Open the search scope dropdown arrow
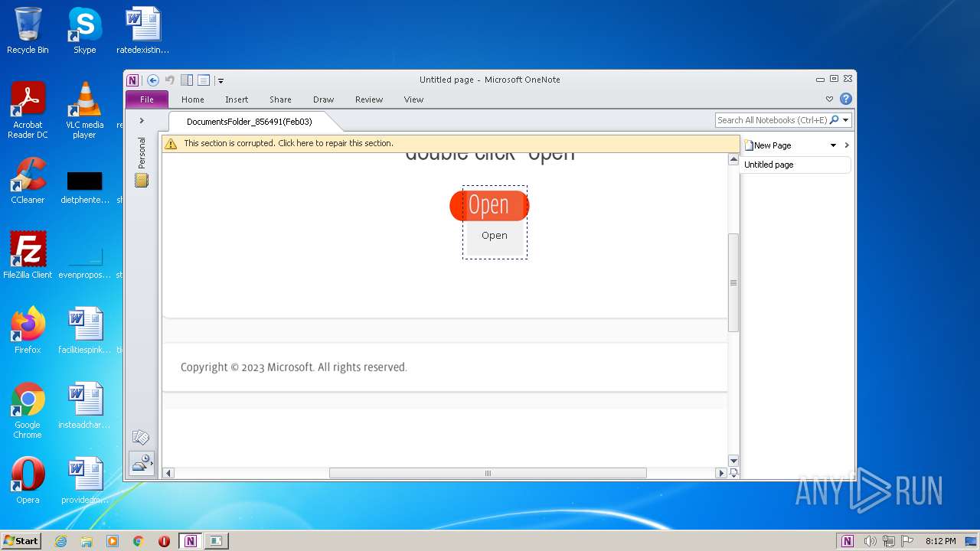 [846, 120]
